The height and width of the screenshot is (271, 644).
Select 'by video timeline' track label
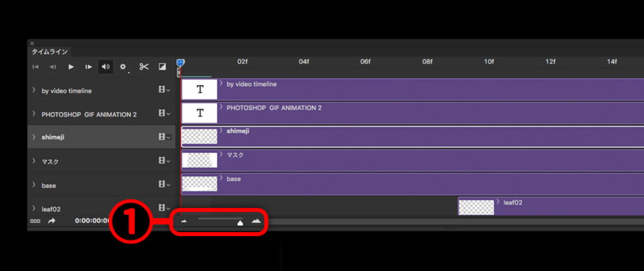(67, 91)
